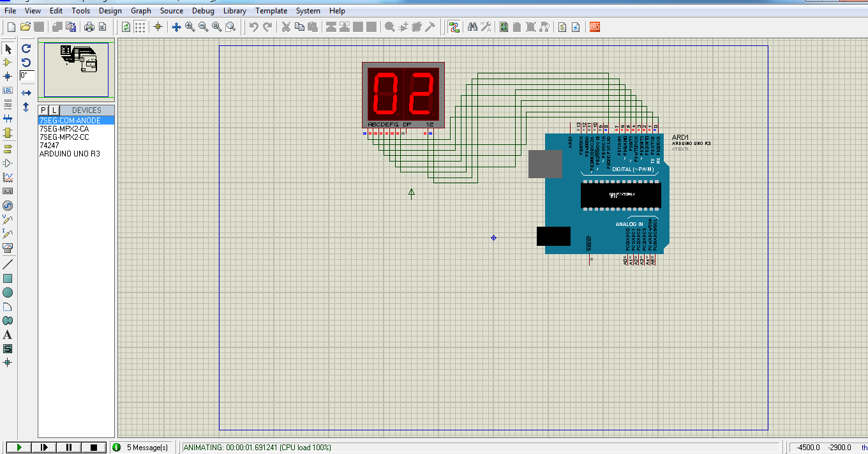Choose the Tape Recorder Mode tool
This screenshot has height=454, width=868.
(8, 191)
